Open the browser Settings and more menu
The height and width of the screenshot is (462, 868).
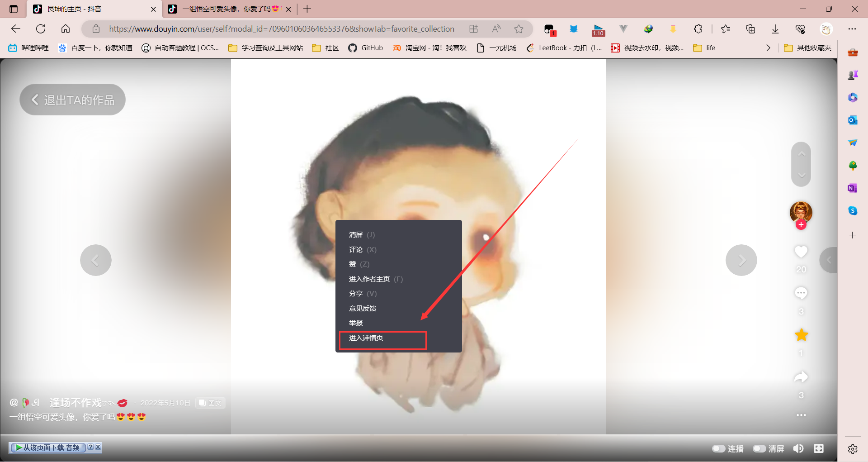[852, 29]
